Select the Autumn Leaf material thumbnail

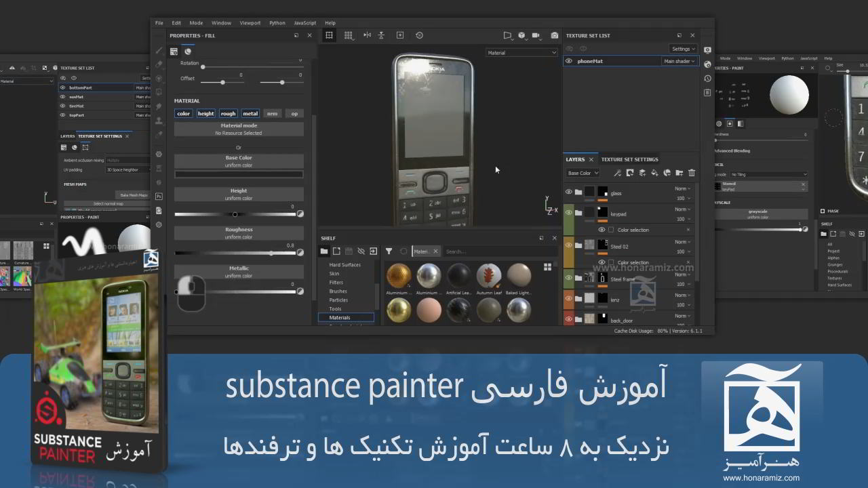489,279
